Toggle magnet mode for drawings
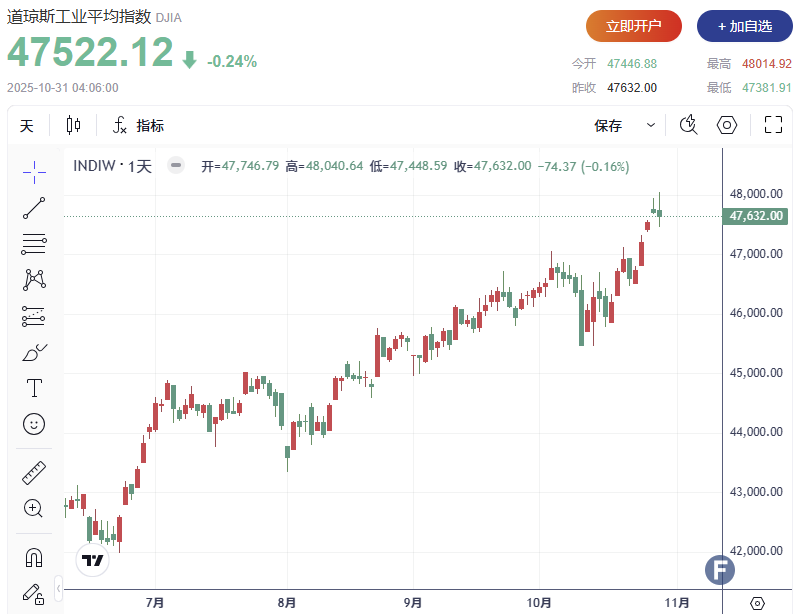Screen dimensions: 801x614 [34, 557]
